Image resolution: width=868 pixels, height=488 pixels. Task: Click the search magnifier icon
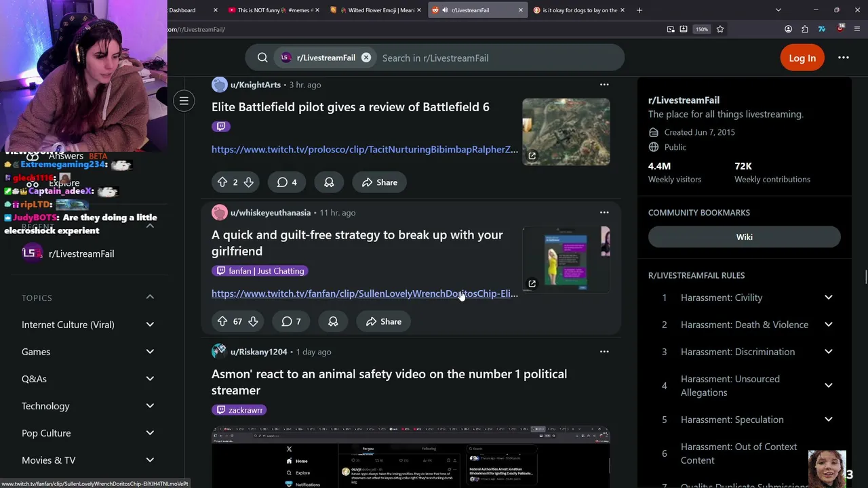(262, 58)
